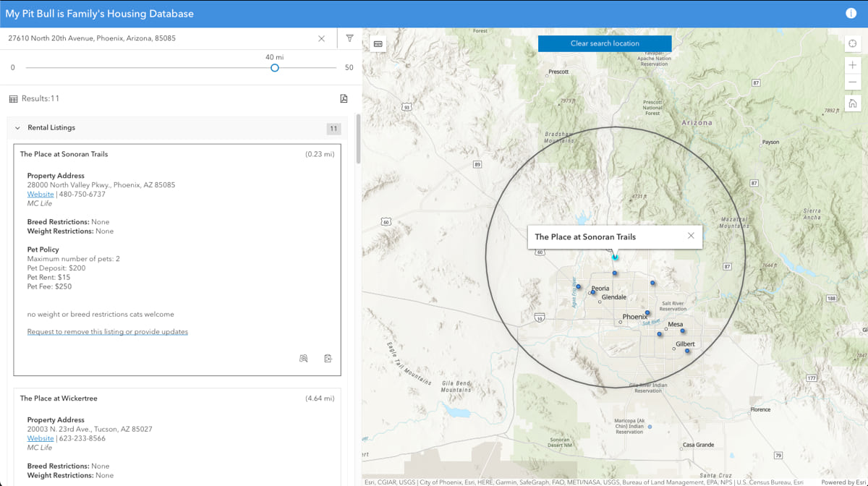Click the 40 mi distance slider handle
This screenshot has width=868, height=486.
coord(275,68)
